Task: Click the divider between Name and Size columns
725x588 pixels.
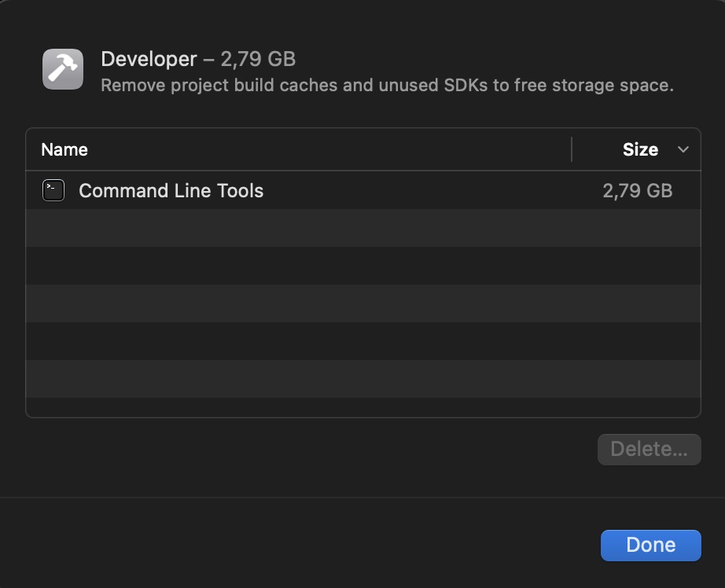Action: (x=572, y=149)
